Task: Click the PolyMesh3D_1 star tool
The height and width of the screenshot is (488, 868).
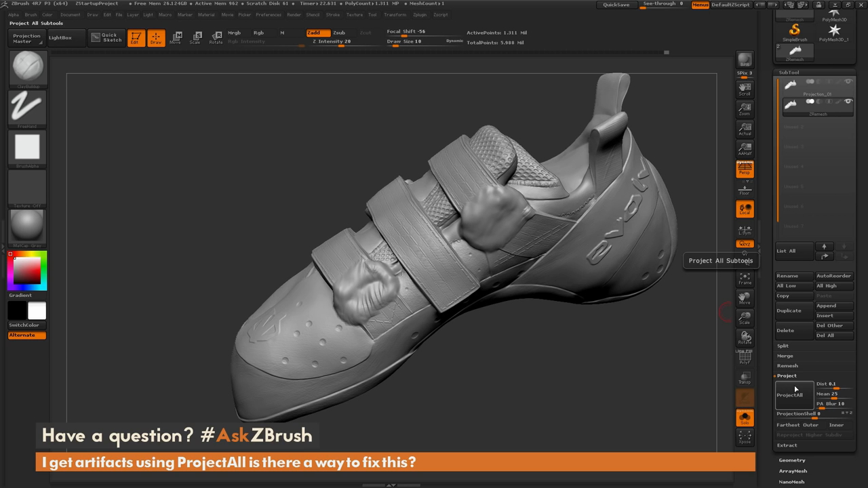Action: [834, 32]
